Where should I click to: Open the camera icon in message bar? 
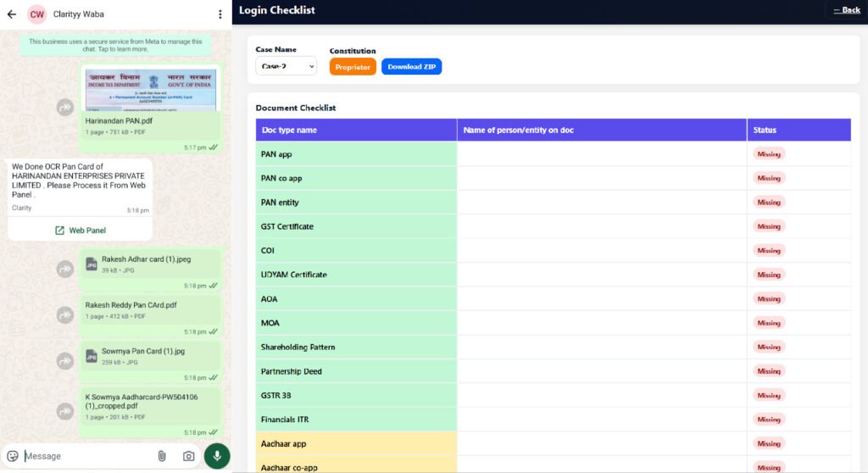(x=188, y=456)
